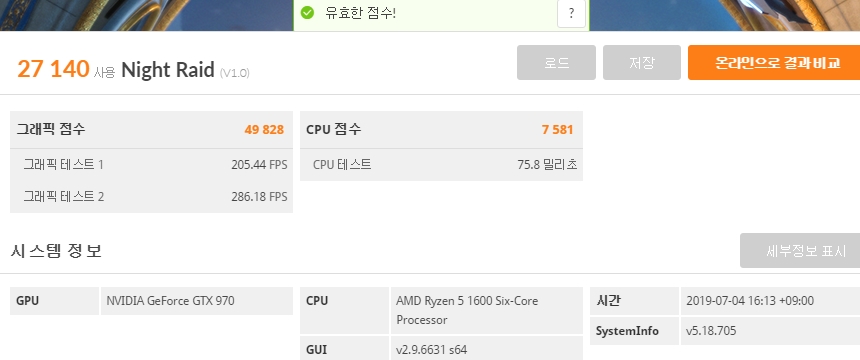
Task: Select the graphics score 49 828
Action: point(264,130)
